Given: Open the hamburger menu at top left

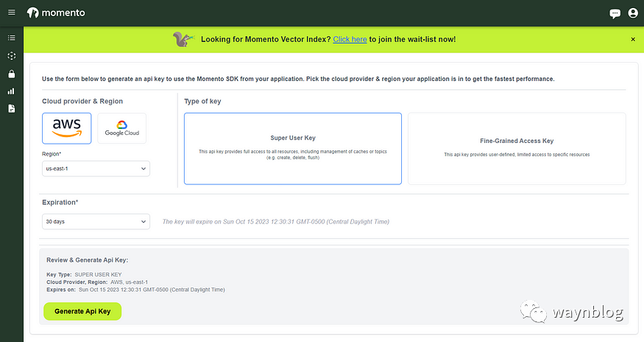Looking at the screenshot, I should pos(12,13).
